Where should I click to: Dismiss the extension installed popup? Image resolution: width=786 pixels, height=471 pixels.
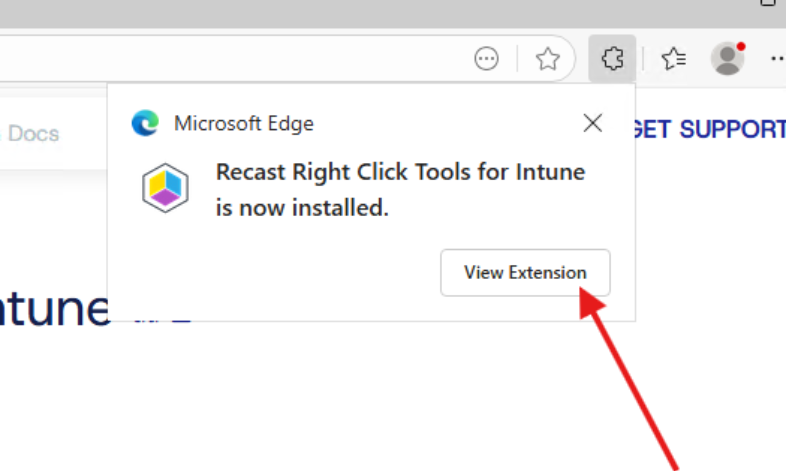[593, 123]
